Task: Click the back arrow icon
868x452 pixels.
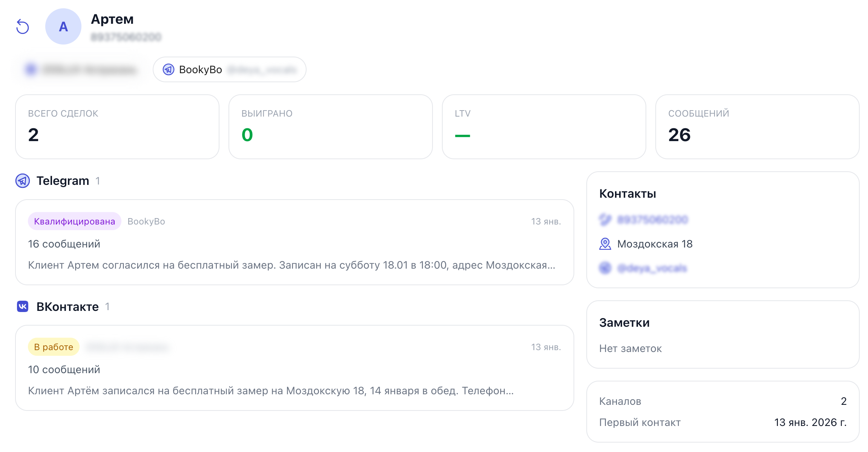Action: coord(23,27)
